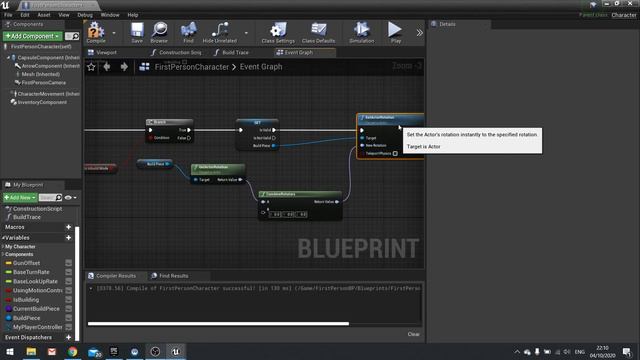Open File Explorer from the taskbar

click(31, 351)
